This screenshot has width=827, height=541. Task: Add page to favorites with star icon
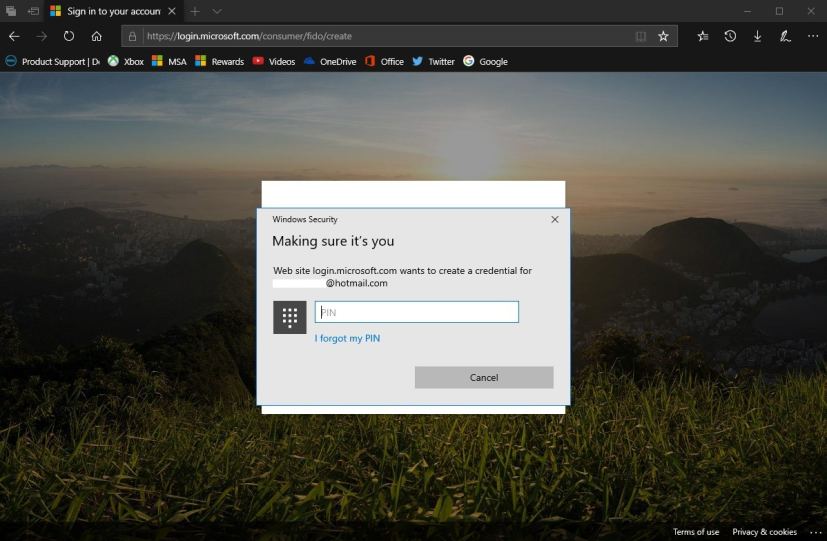click(x=663, y=36)
